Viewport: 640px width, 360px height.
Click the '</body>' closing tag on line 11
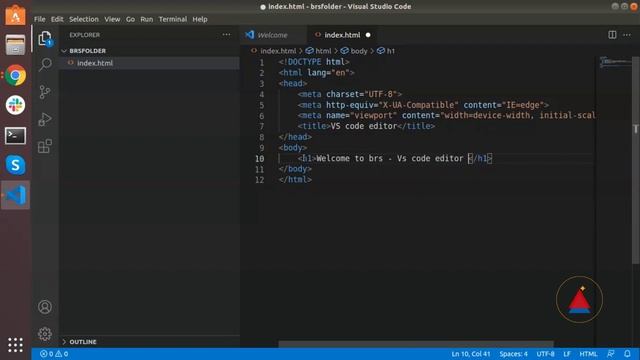[295, 169]
